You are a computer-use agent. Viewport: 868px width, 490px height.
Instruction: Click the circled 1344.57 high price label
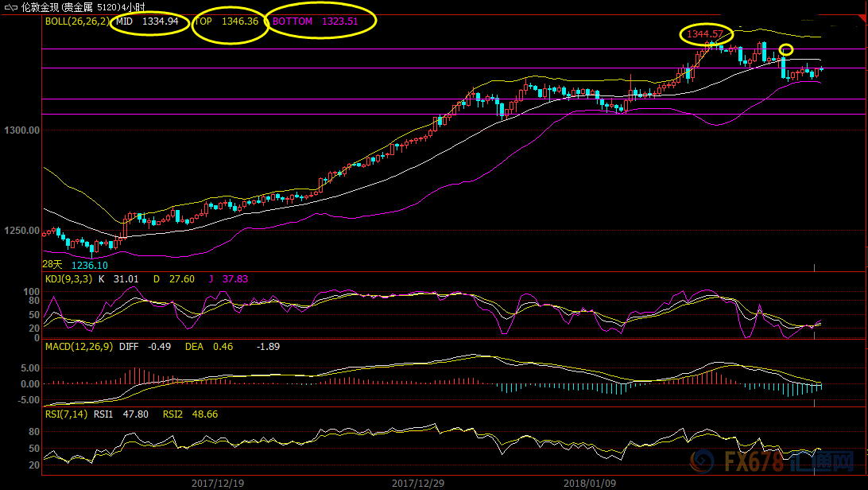(706, 34)
